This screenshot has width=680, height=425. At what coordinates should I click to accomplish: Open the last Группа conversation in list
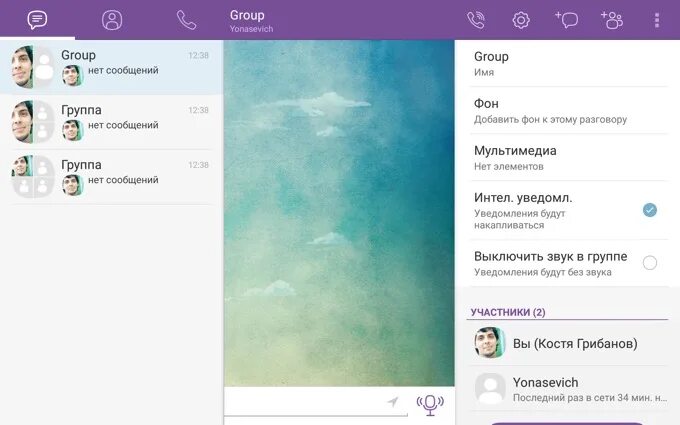[111, 177]
